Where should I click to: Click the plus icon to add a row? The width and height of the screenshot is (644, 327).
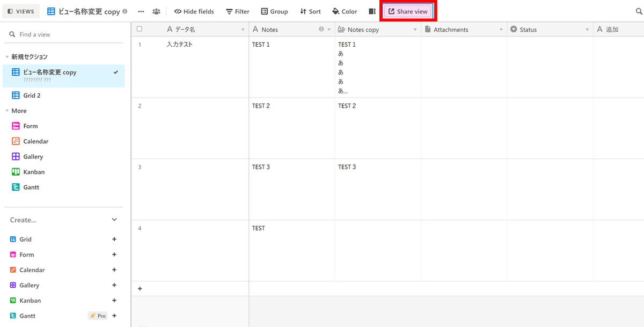(140, 288)
